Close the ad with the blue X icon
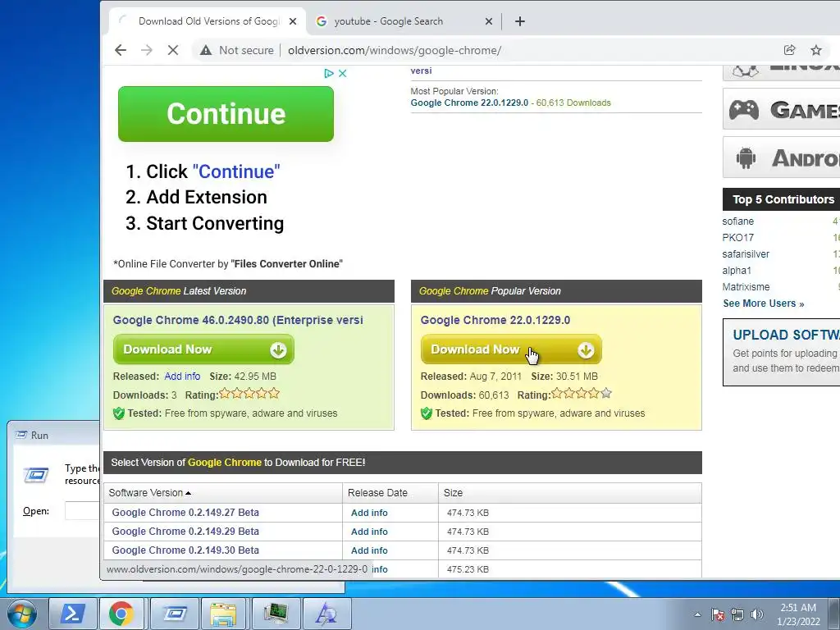This screenshot has width=840, height=630. coord(343,73)
